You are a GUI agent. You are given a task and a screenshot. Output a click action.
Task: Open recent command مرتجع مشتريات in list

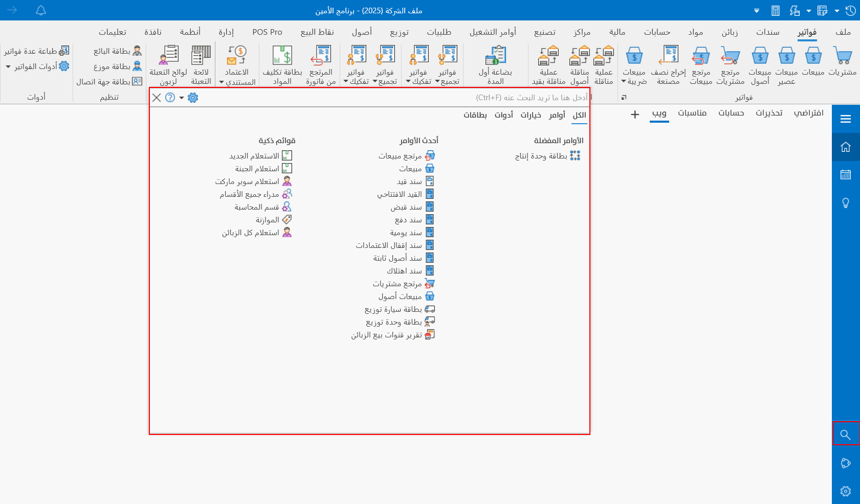tap(404, 284)
